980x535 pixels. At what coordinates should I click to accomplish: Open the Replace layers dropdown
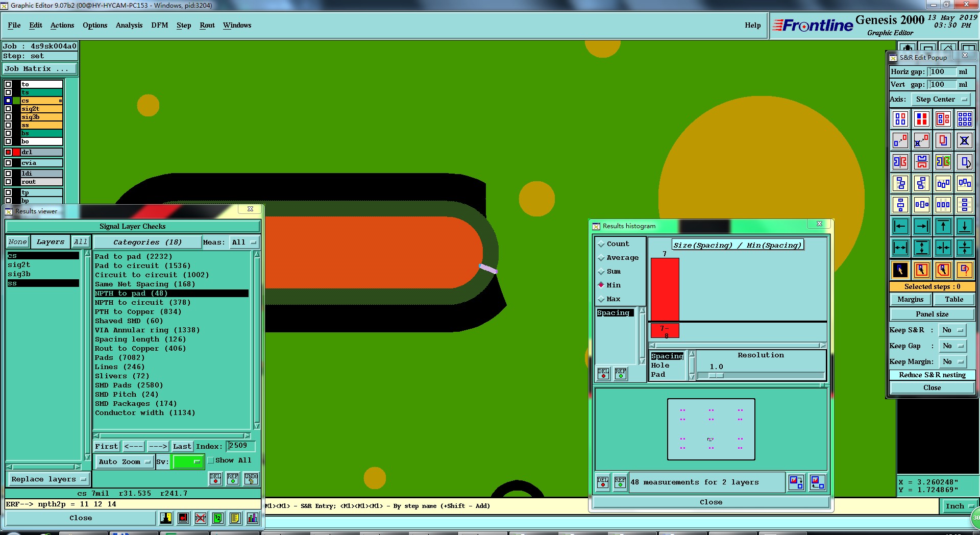(x=48, y=479)
